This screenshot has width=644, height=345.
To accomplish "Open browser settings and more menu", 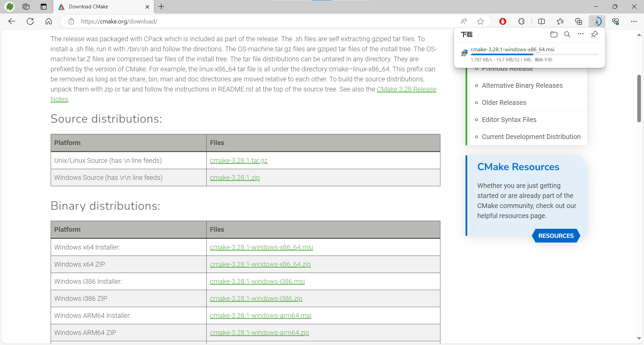I will click(634, 21).
